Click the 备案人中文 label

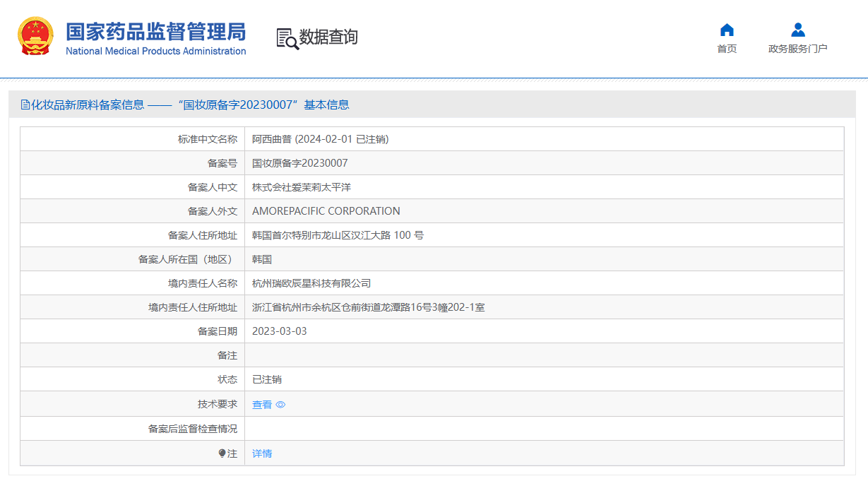tap(213, 187)
